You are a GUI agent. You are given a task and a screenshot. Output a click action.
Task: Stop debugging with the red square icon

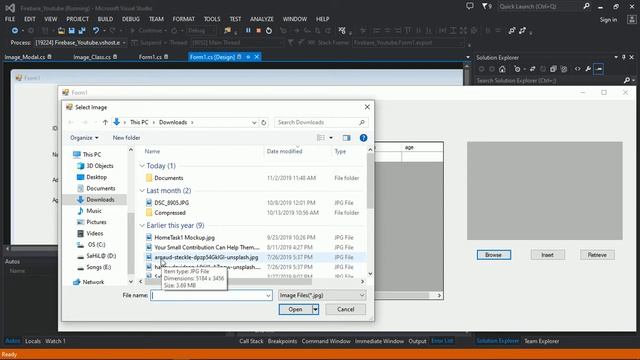point(258,31)
